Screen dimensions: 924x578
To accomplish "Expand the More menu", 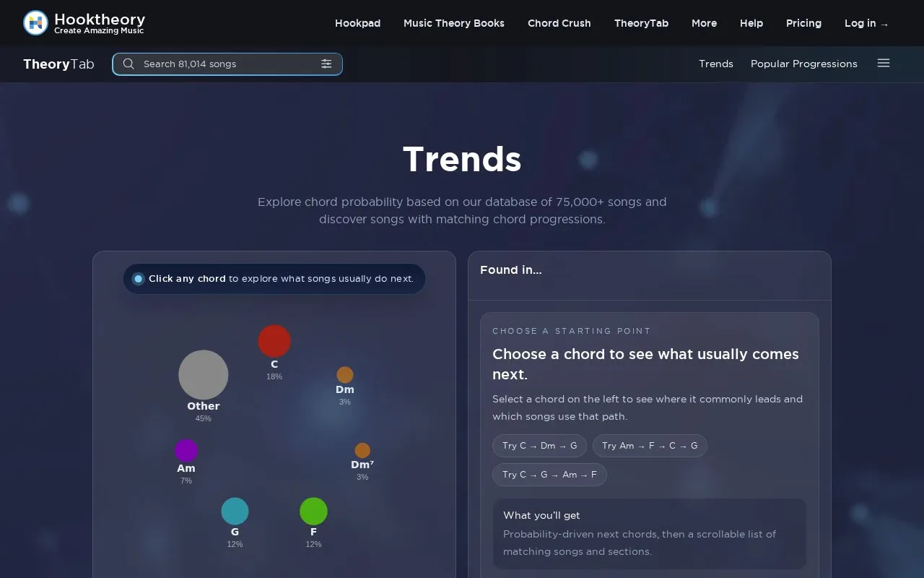I will (704, 23).
